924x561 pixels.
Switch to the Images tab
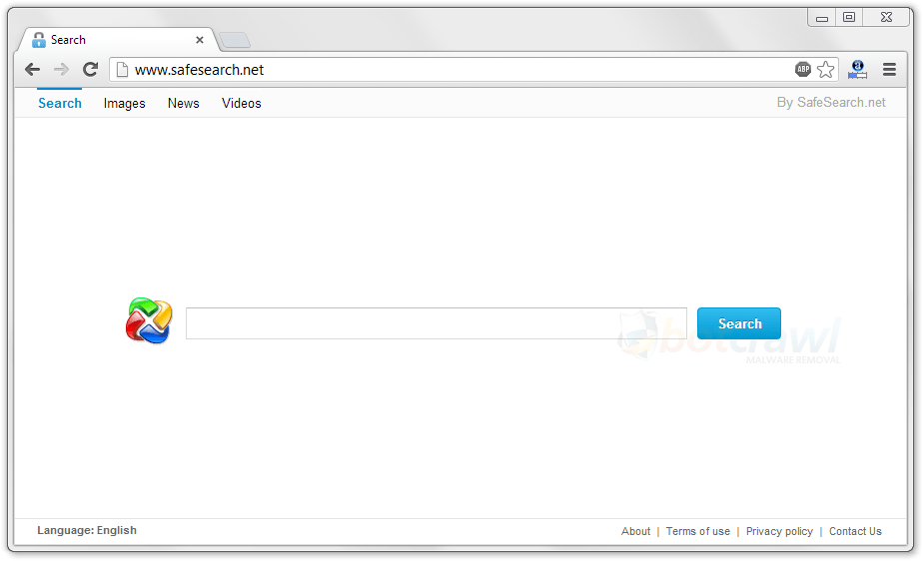pyautogui.click(x=124, y=103)
